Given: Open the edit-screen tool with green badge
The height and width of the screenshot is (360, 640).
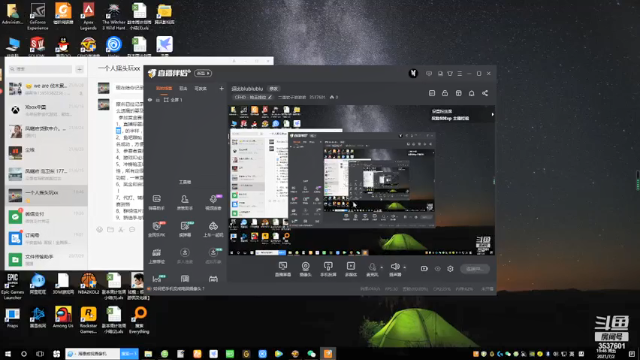Looking at the screenshot, I should (185, 229).
